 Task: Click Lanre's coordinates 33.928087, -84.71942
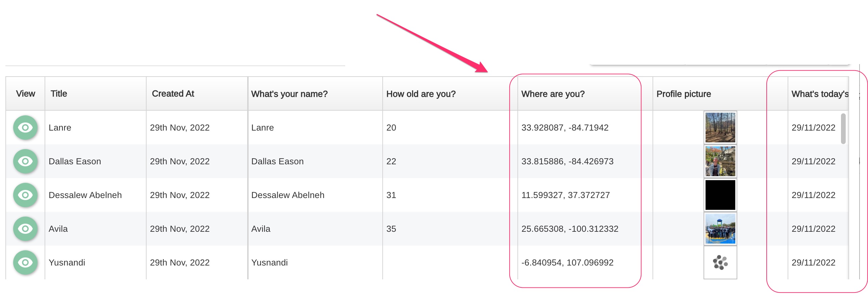pos(565,128)
